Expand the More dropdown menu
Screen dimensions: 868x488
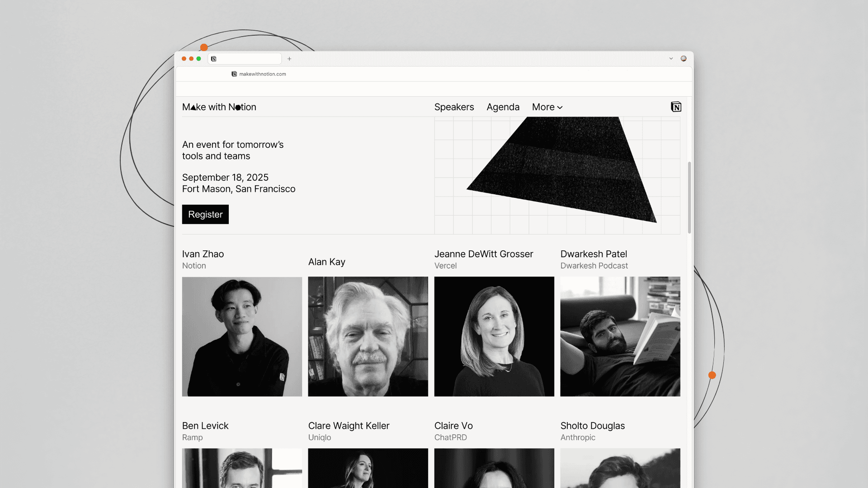click(547, 107)
